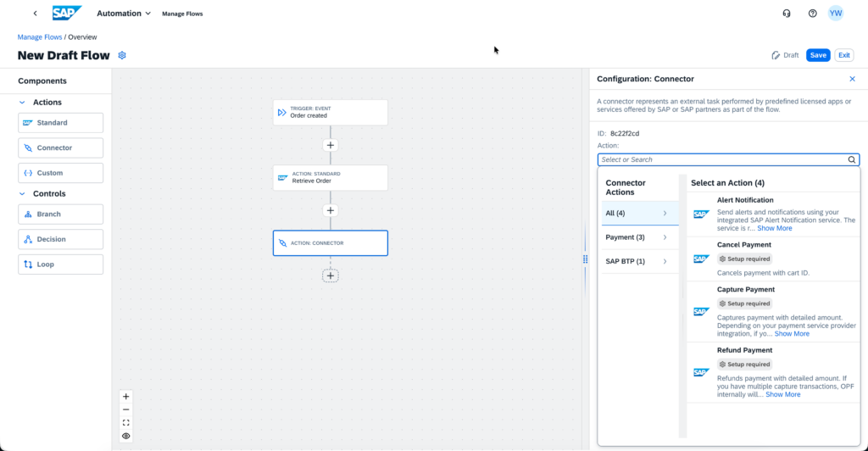This screenshot has height=451, width=868.
Task: Focus the Select or Search action field
Action: point(728,159)
